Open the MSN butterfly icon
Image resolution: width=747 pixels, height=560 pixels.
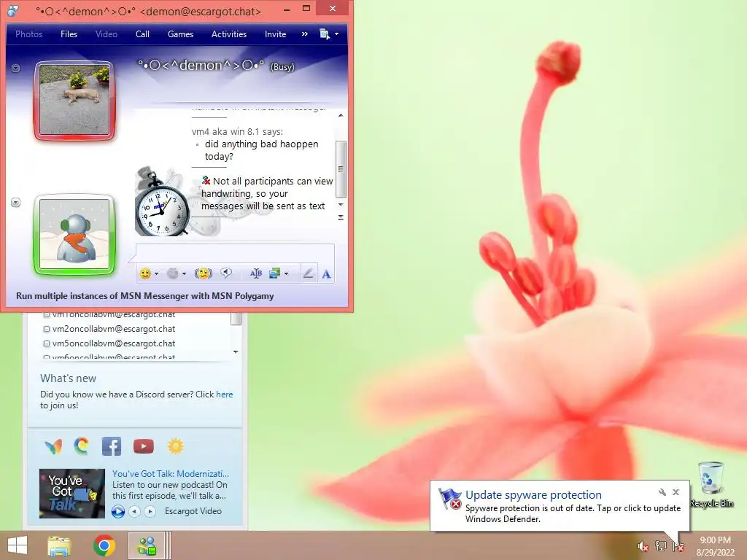click(53, 446)
